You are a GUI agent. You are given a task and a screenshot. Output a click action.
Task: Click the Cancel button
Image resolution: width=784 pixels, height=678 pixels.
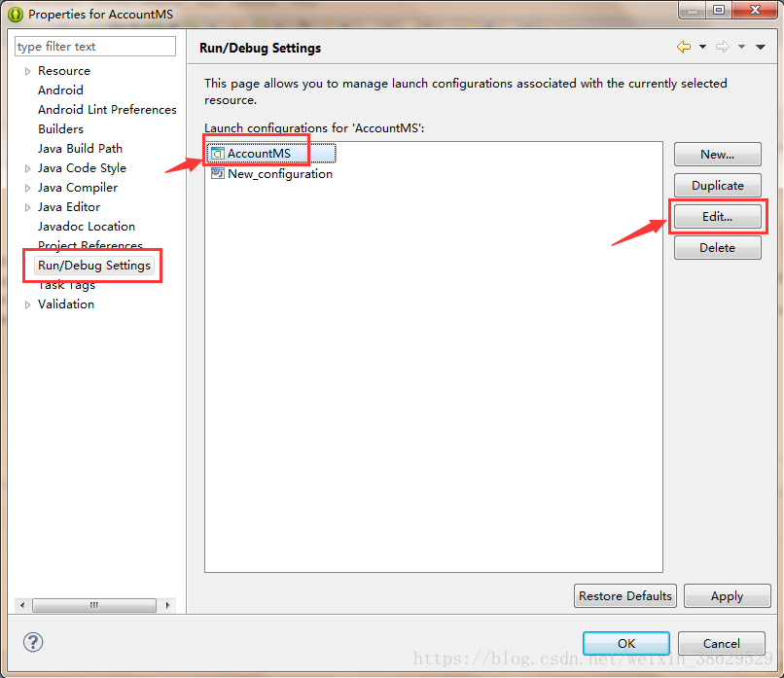(722, 644)
